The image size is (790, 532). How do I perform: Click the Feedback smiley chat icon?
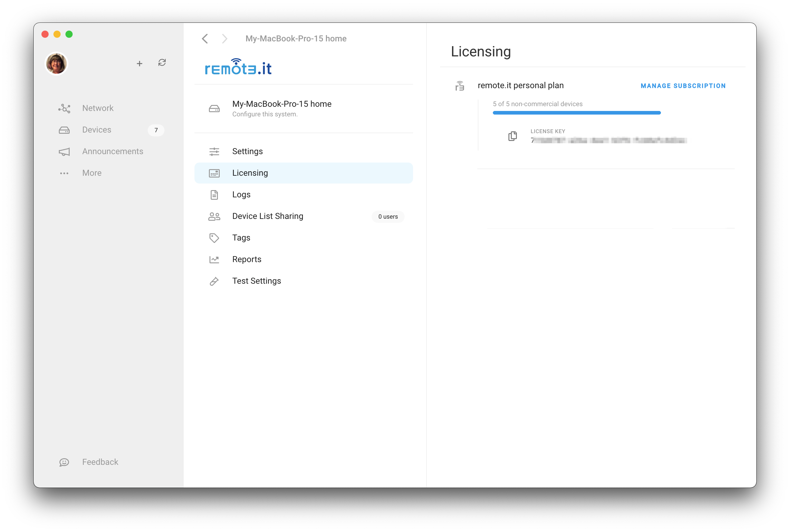(64, 462)
